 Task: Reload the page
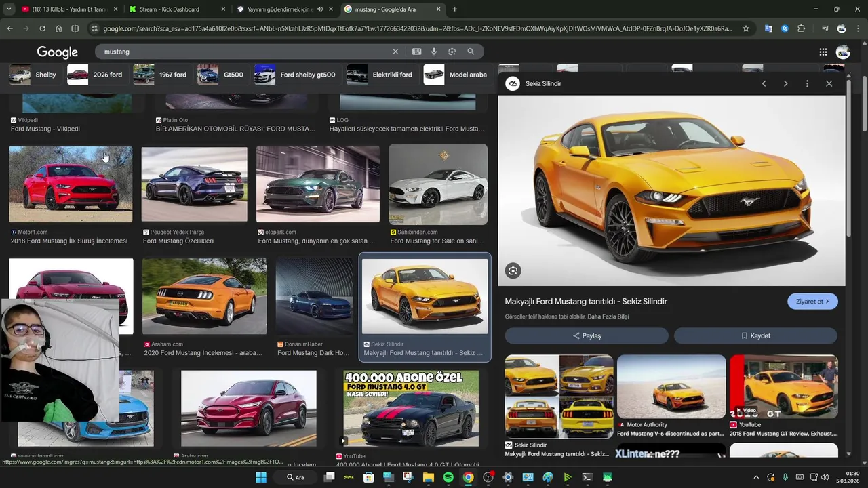pyautogui.click(x=42, y=28)
